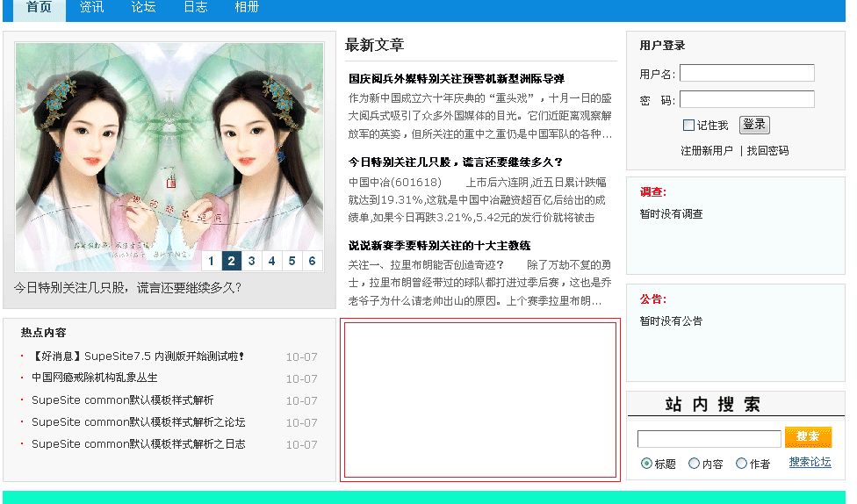
Task: Tick the 记住我 checkbox
Action: click(688, 126)
